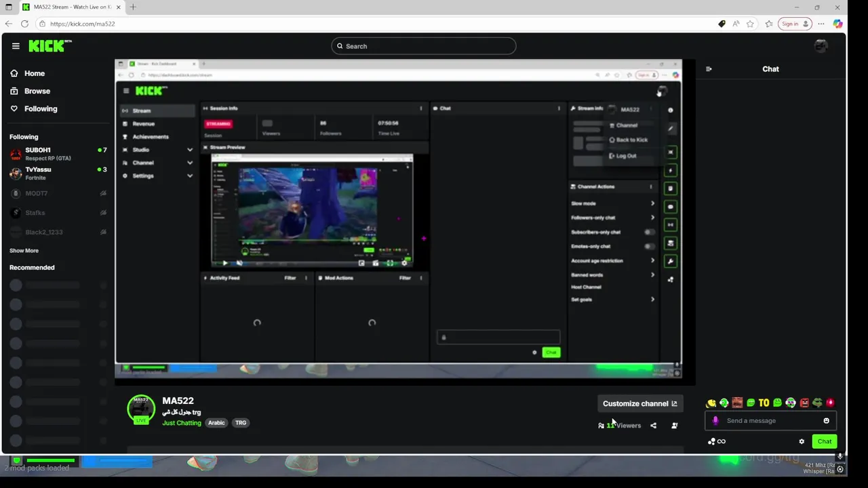Screen dimensions: 868x488
Task: Choose Back to Kick in profile menu
Action: (x=630, y=140)
